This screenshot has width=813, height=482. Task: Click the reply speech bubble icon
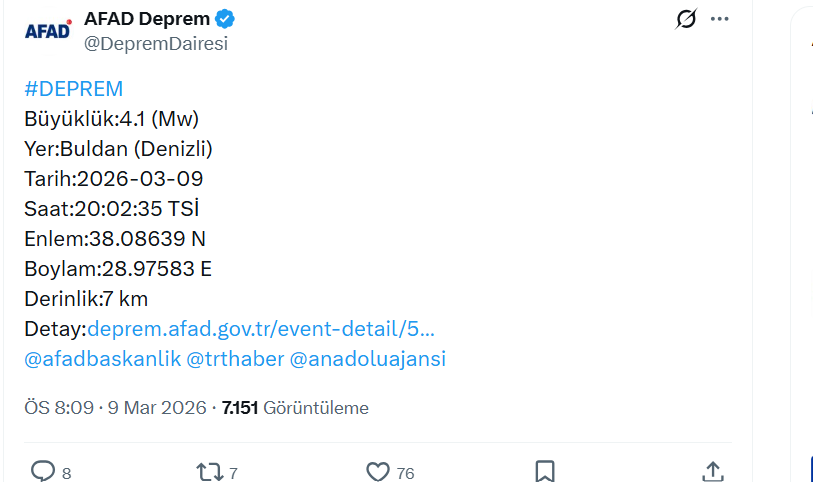click(x=43, y=471)
